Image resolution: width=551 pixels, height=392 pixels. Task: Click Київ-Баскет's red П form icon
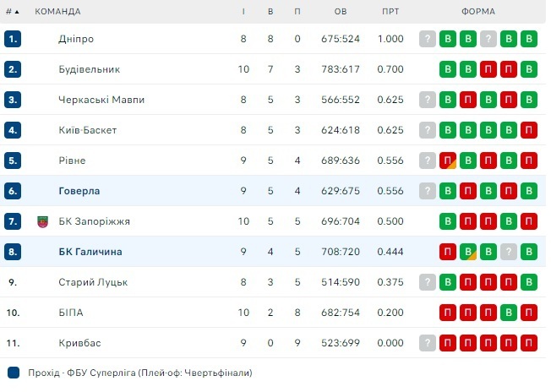529,130
